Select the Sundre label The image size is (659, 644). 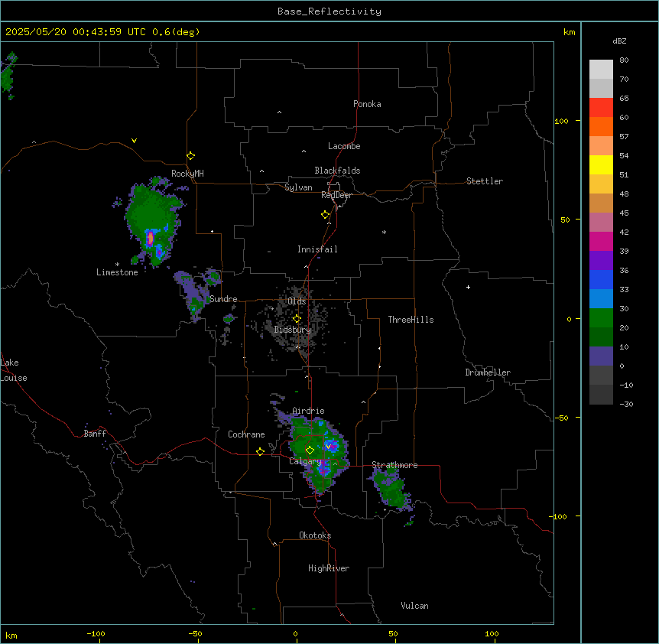223,299
